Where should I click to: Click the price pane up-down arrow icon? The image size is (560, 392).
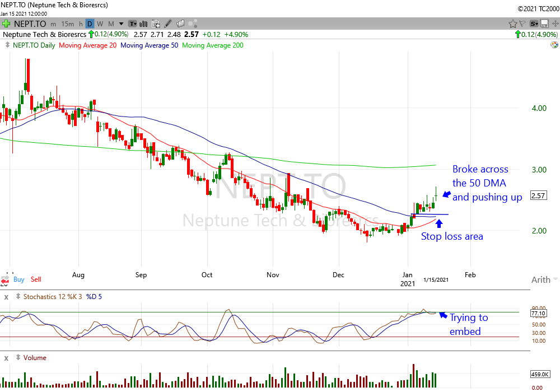coord(7,45)
